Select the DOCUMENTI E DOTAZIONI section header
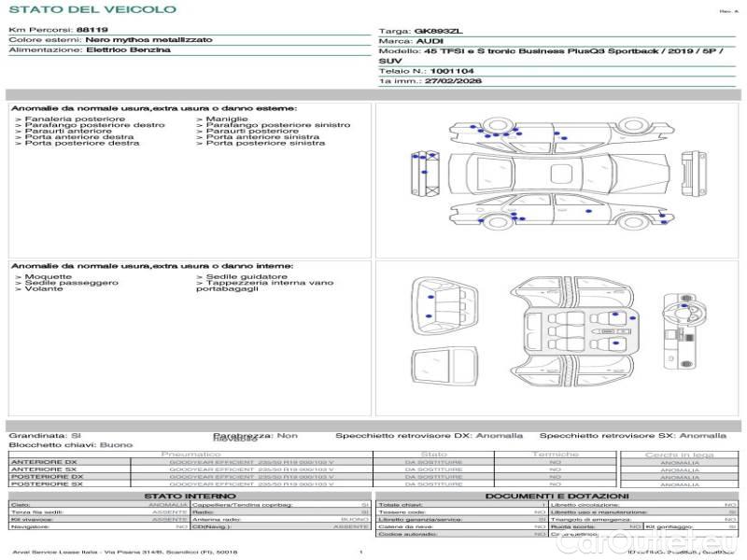The width and height of the screenshot is (747, 560). pyautogui.click(x=556, y=496)
